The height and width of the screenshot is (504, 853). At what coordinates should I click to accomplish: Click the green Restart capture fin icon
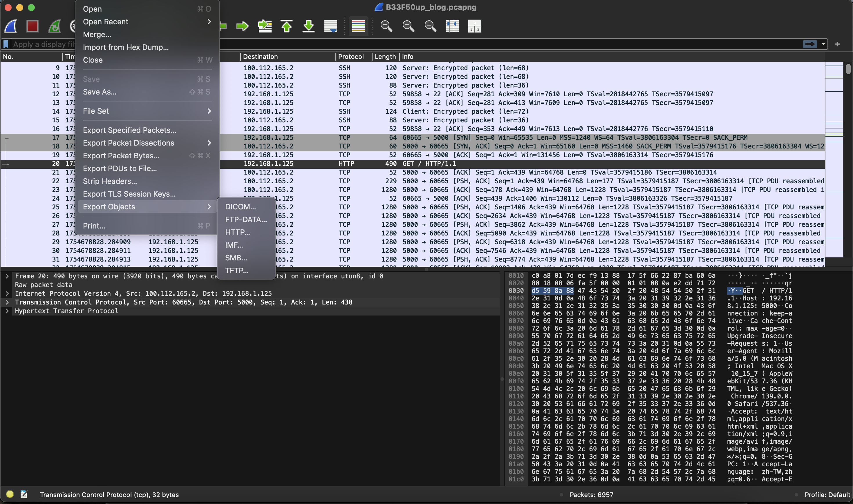(x=54, y=26)
